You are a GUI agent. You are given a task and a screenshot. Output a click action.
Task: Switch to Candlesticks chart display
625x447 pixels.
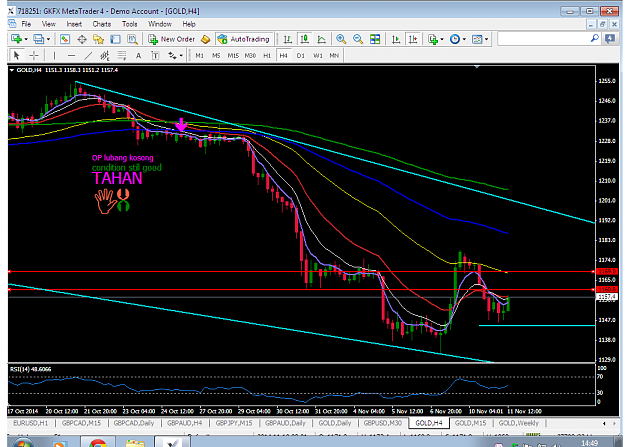(x=305, y=39)
